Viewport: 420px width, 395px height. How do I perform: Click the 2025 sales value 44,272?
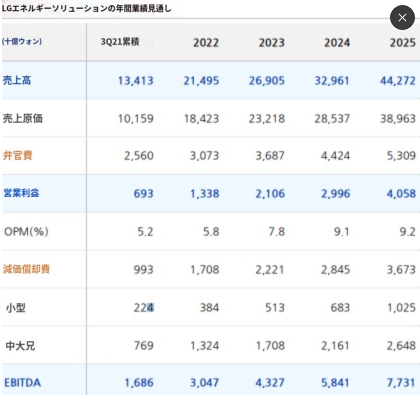pyautogui.click(x=398, y=80)
